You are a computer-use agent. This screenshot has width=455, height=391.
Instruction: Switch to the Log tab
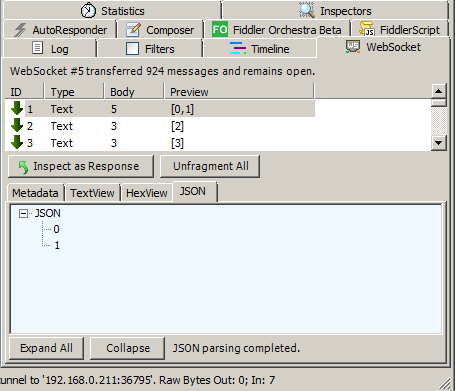coord(50,49)
